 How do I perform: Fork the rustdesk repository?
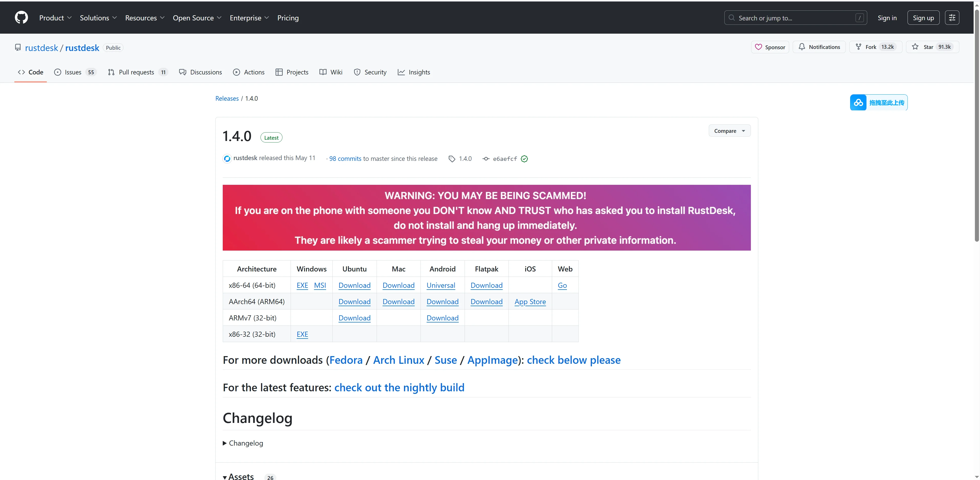(876, 47)
